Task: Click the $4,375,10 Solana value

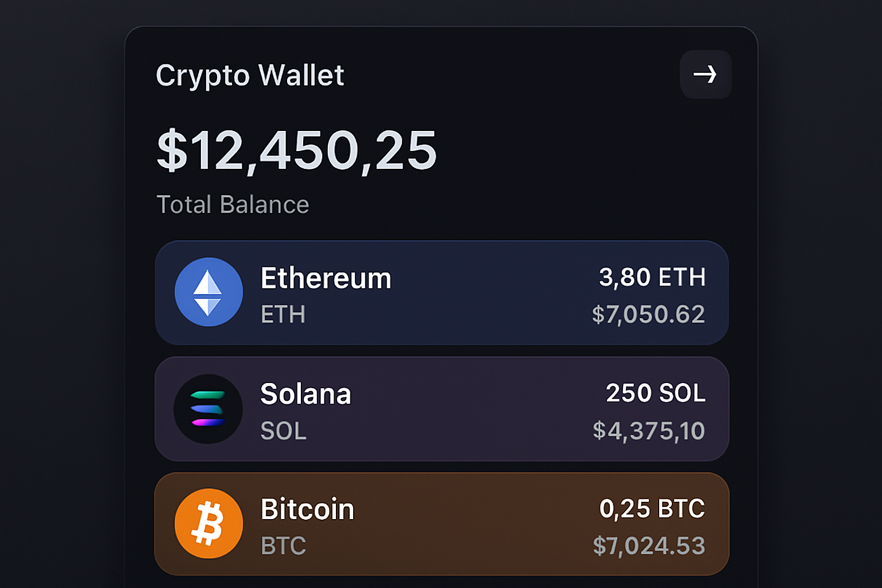Action: [x=648, y=431]
